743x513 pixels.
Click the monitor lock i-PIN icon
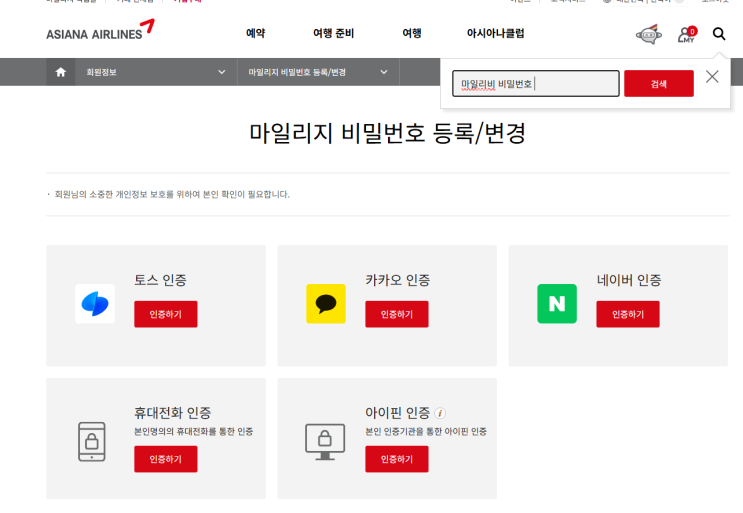pyautogui.click(x=325, y=441)
